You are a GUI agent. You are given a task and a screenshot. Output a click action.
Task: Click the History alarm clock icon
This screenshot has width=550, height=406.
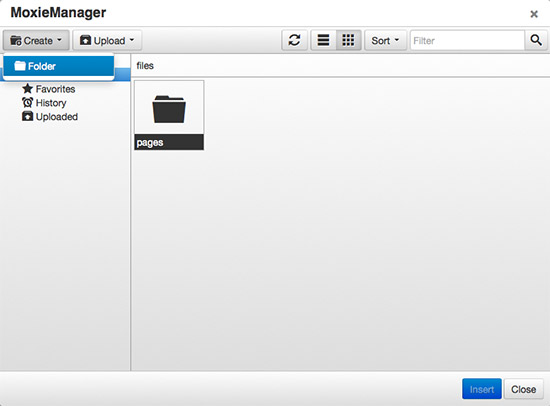pyautogui.click(x=27, y=102)
